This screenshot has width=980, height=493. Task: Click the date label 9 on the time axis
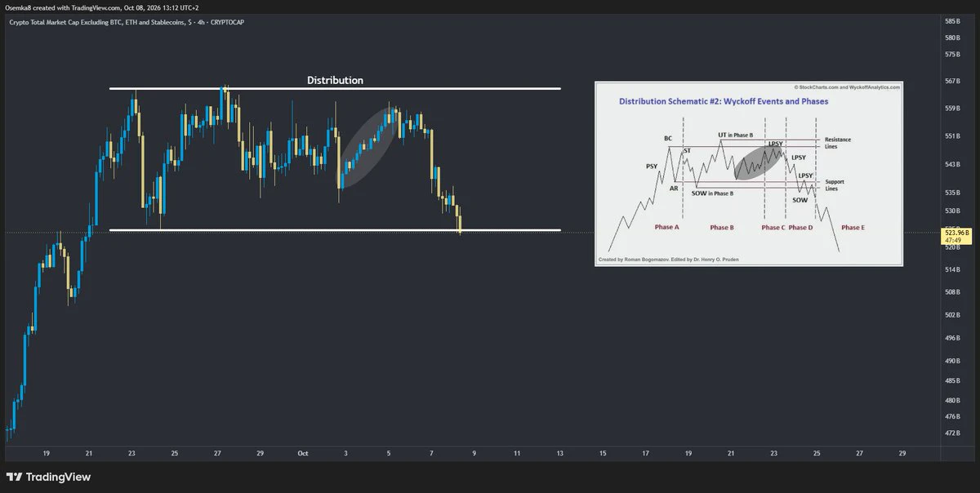pyautogui.click(x=474, y=452)
